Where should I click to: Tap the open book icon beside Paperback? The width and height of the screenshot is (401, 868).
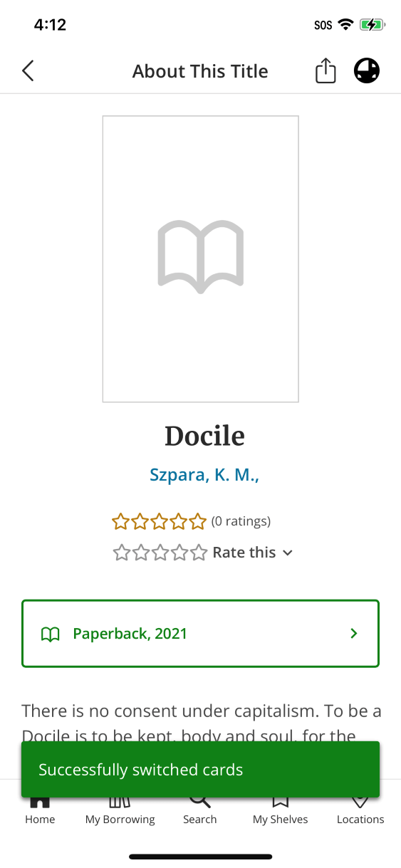pos(50,634)
